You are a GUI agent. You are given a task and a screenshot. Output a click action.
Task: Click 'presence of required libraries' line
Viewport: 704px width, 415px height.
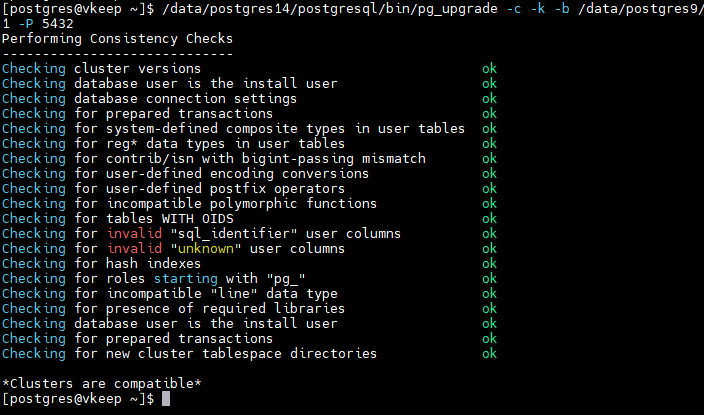[173, 309]
